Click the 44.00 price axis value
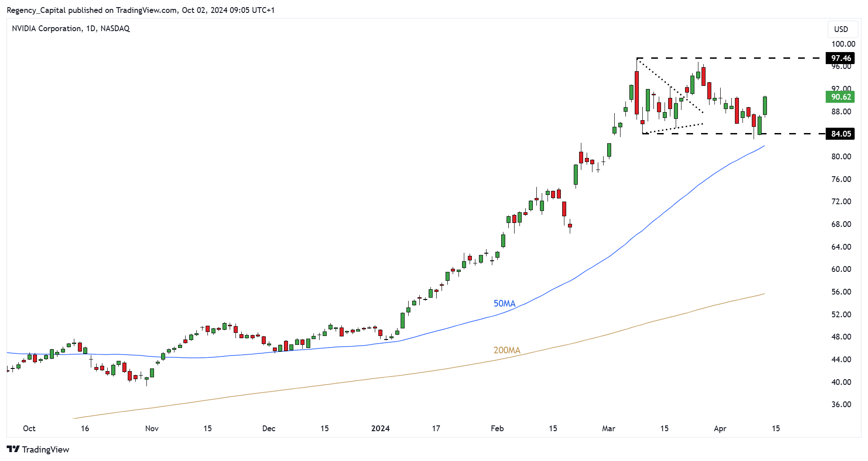868x461 pixels. pos(841,360)
